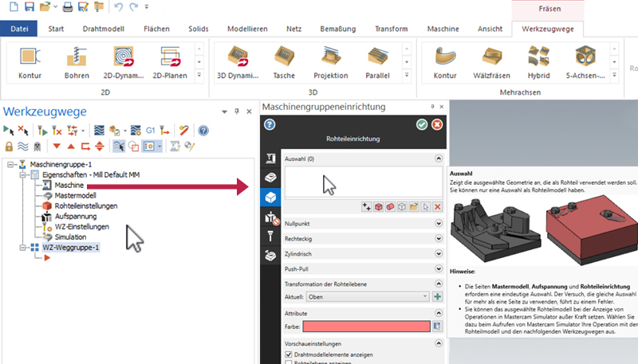Expand the Zylindrisch section
The image size is (638, 364).
point(438,254)
